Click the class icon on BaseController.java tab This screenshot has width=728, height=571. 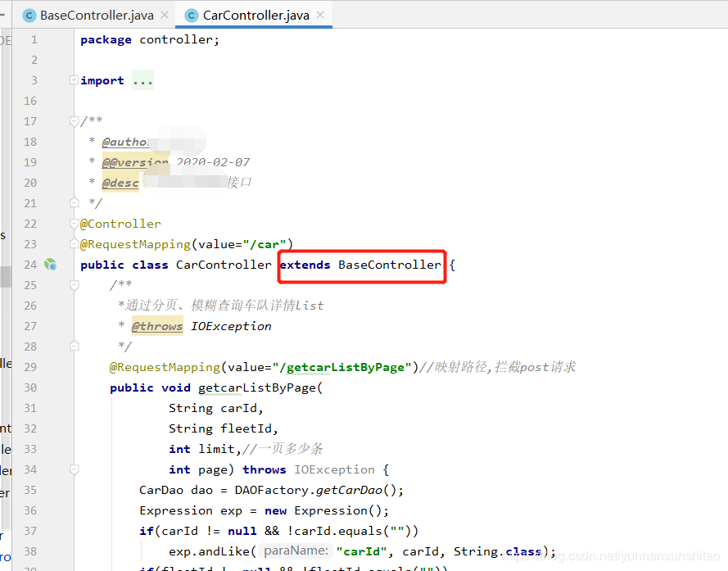(29, 16)
